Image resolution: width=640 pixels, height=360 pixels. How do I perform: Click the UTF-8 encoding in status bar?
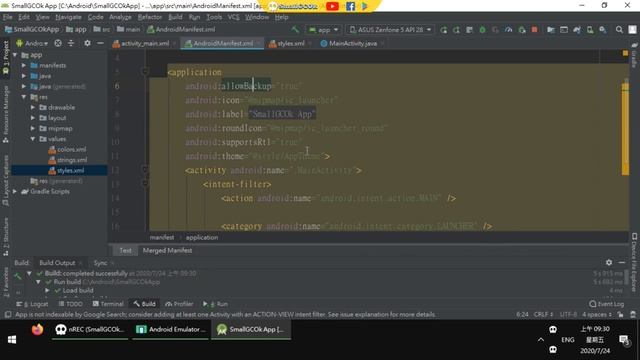pyautogui.click(x=569, y=315)
